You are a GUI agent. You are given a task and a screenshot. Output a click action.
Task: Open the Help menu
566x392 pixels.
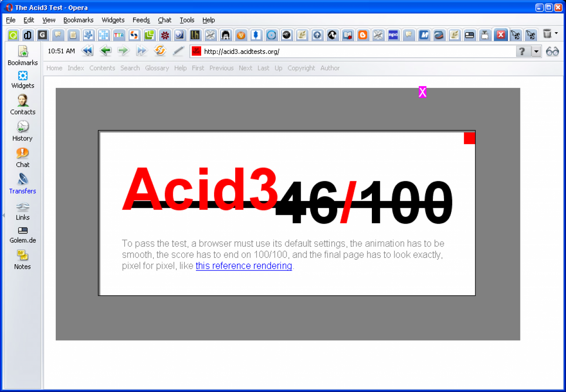pos(209,20)
